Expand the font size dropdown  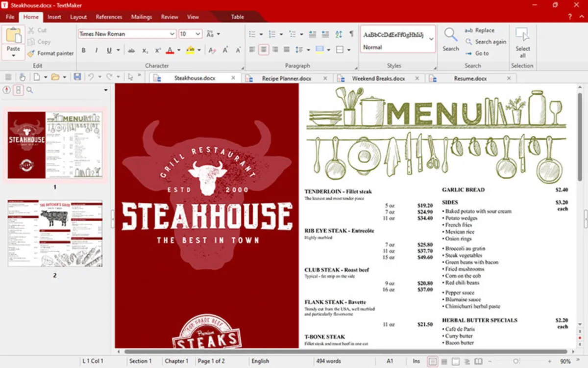(198, 34)
